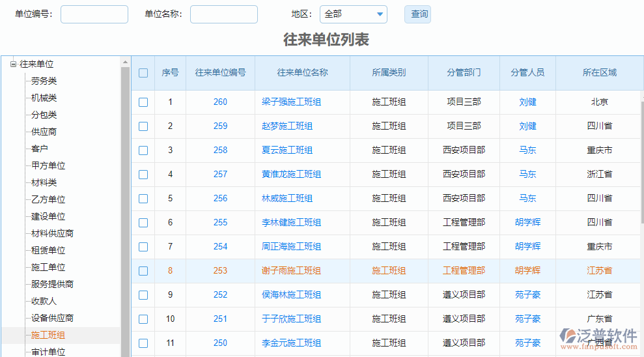644x357 pixels.
Task: Choose 供应商 in the left tree
Action: click(44, 132)
